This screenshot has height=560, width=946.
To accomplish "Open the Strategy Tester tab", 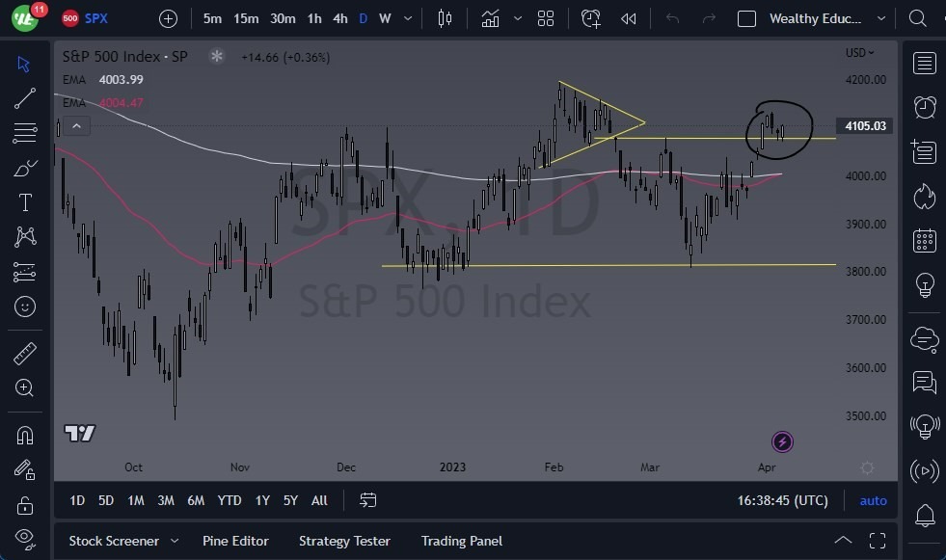I will click(344, 541).
